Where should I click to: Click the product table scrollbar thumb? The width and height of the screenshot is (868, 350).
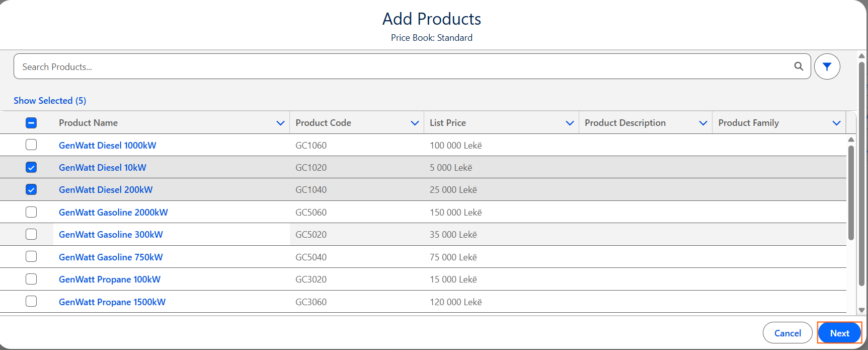click(x=851, y=192)
